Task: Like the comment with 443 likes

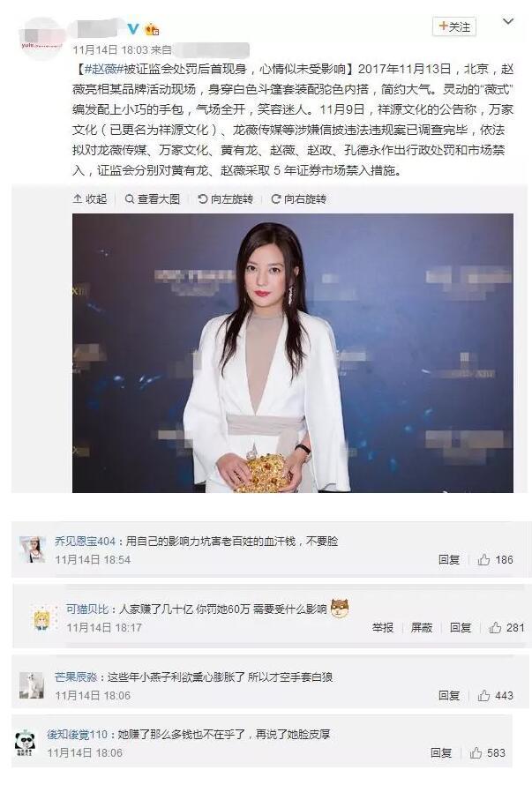Action: pos(496,695)
